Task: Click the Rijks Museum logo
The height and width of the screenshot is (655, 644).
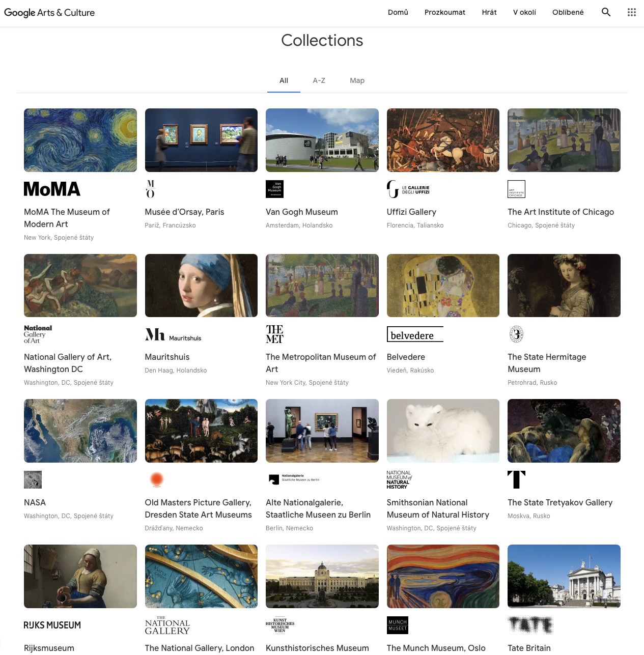Action: [52, 625]
